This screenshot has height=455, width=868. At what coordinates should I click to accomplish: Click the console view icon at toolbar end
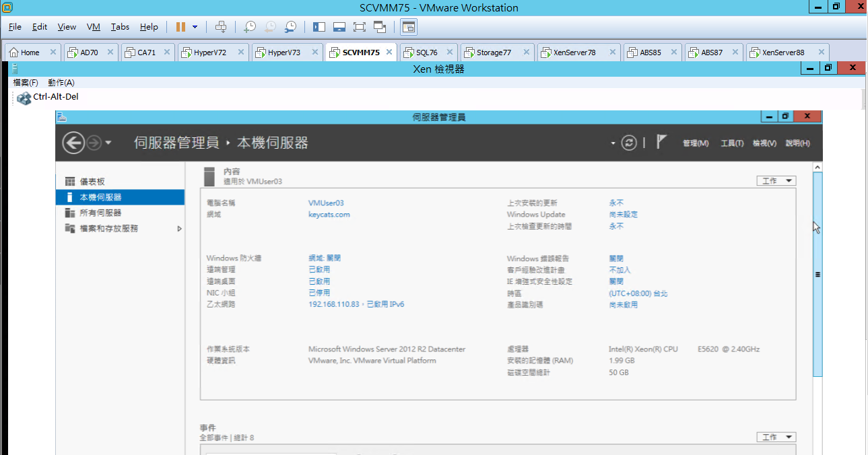click(409, 27)
